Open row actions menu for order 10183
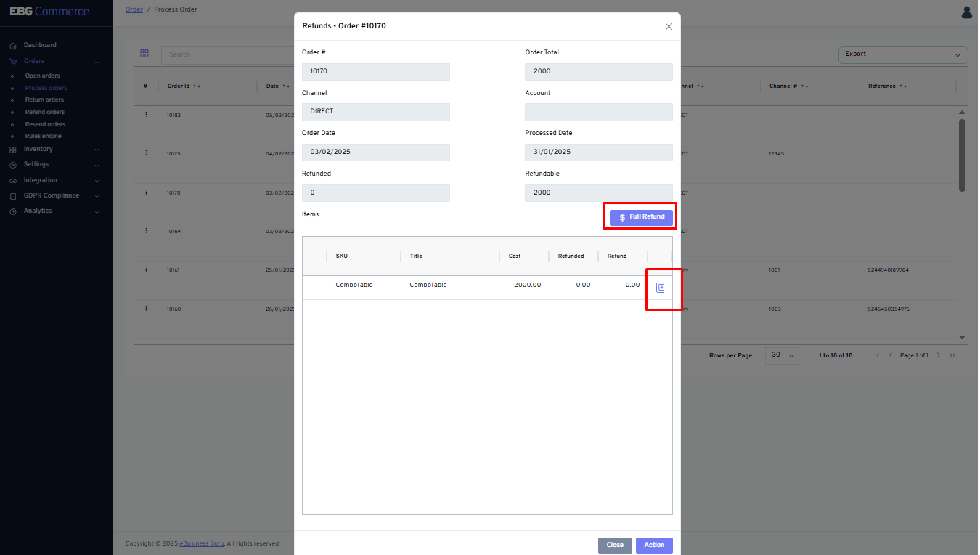980x555 pixels. [x=146, y=115]
